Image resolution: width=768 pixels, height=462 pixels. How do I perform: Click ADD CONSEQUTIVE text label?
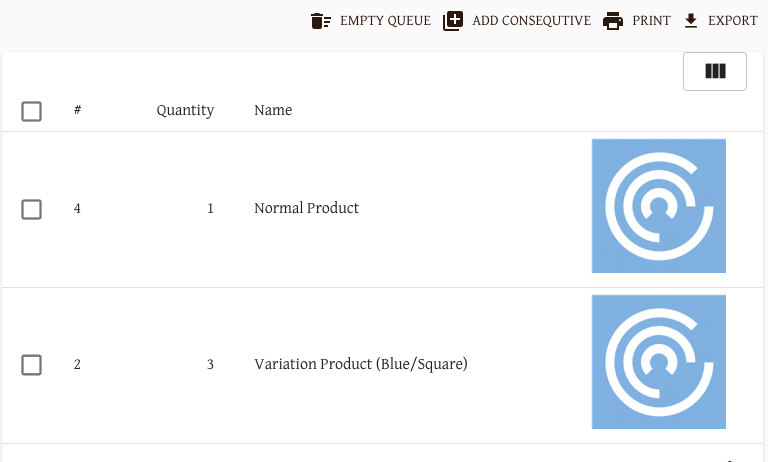(531, 21)
